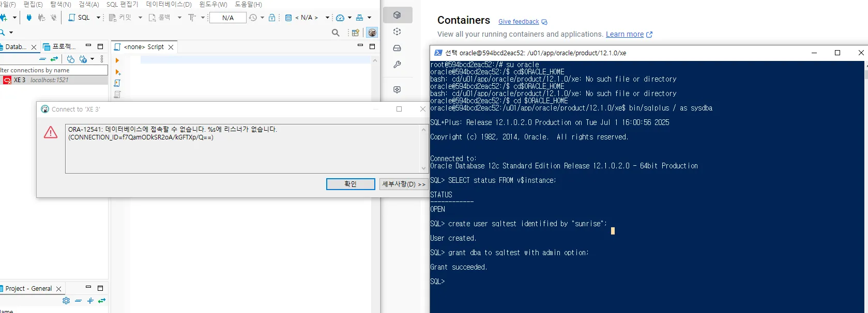Close the <none> Script tab
The height and width of the screenshot is (313, 868).
tap(171, 47)
